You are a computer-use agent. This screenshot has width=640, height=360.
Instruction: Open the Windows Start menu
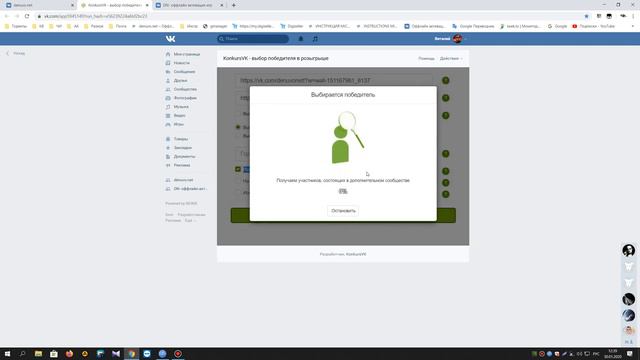point(7,354)
